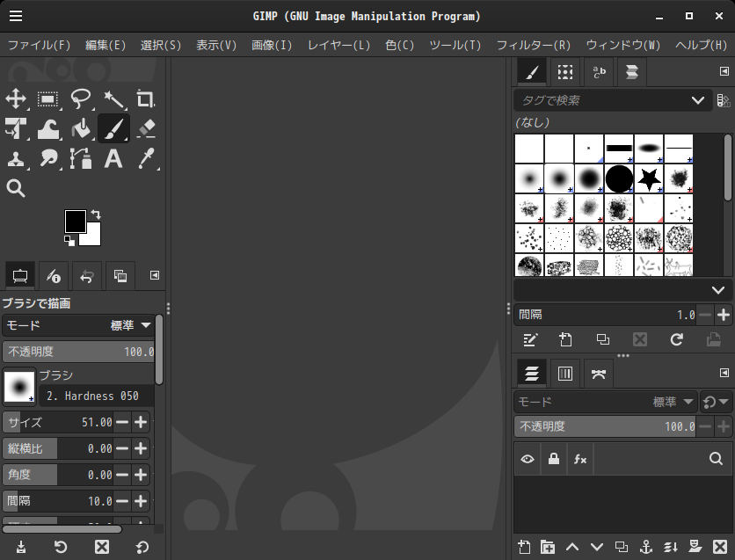The height and width of the screenshot is (560, 735).
Task: Select the Rectangle Select tool
Action: coord(48,99)
